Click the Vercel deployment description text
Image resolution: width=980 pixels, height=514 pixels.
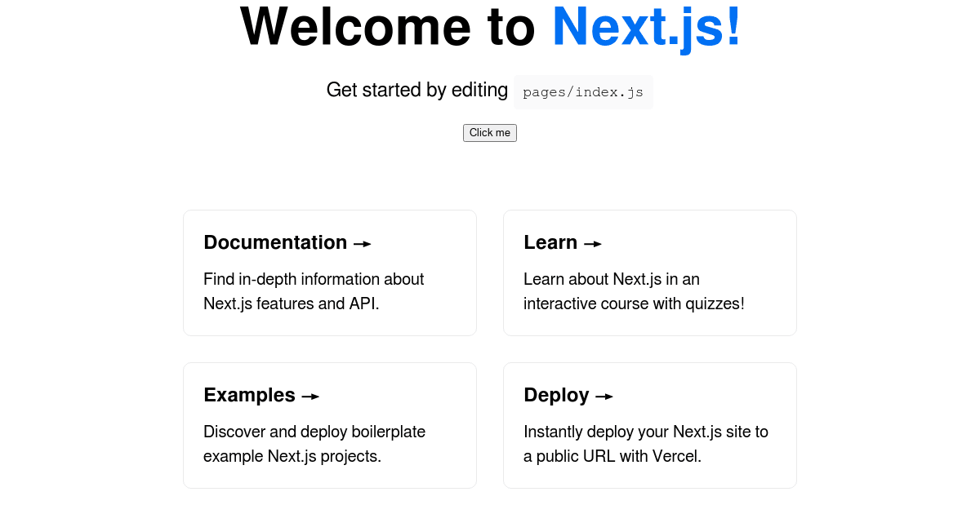tap(645, 444)
